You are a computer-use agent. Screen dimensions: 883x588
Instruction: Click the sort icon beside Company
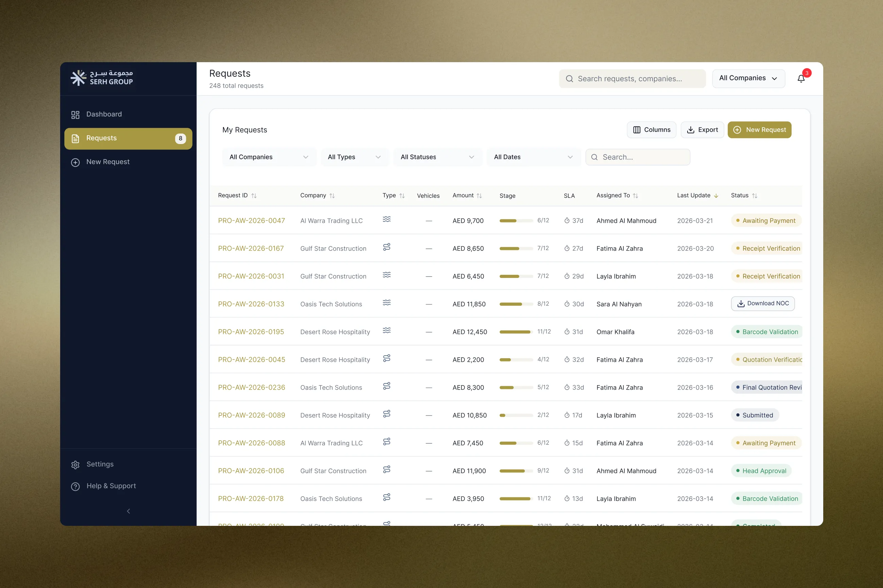332,196
